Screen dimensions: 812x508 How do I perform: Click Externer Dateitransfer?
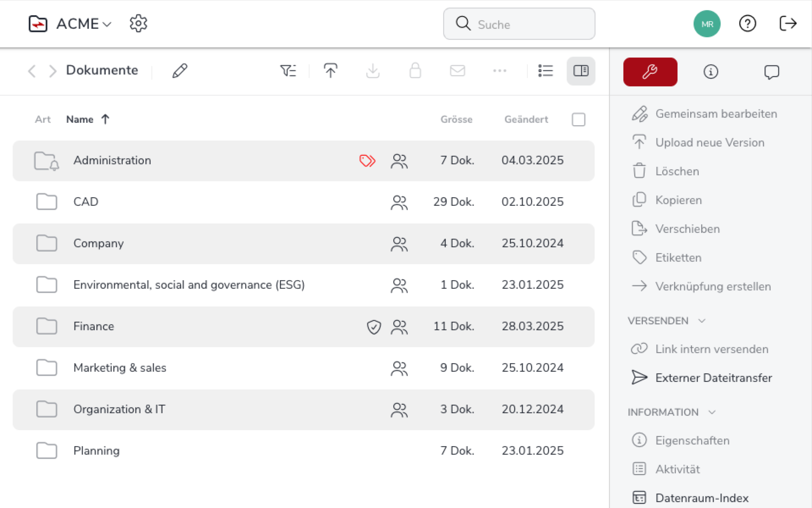pos(713,378)
